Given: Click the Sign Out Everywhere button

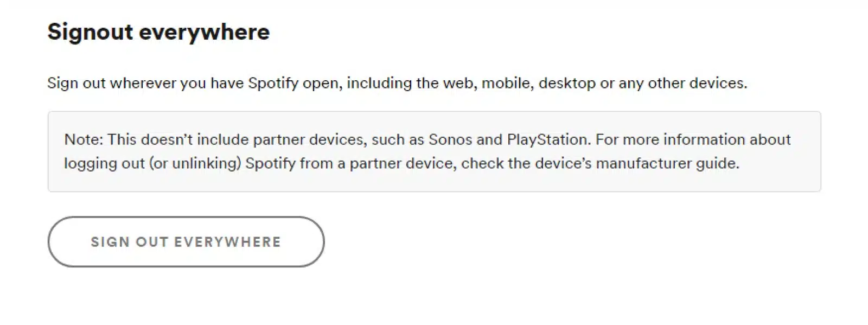Looking at the screenshot, I should tap(186, 242).
